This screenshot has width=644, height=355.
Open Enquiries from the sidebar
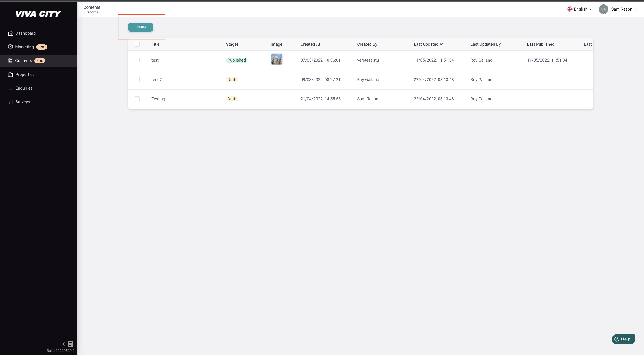(24, 88)
